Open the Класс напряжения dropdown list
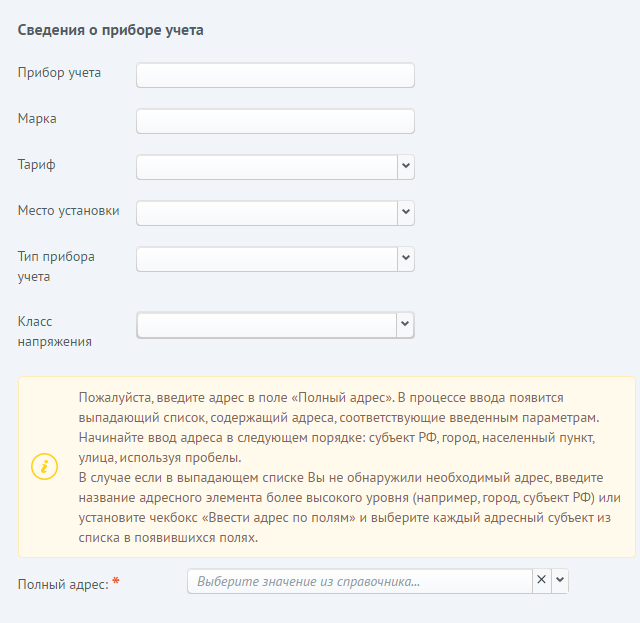This screenshot has width=640, height=623. (x=405, y=324)
